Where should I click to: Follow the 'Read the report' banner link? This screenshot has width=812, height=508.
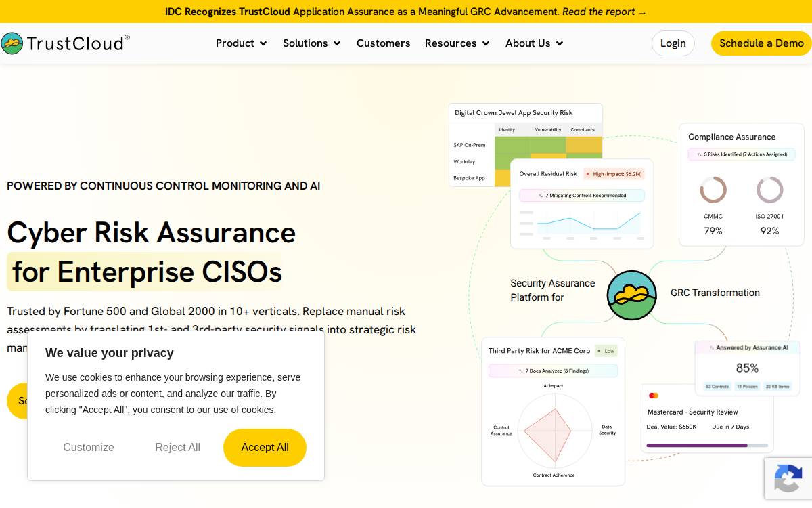click(x=604, y=12)
